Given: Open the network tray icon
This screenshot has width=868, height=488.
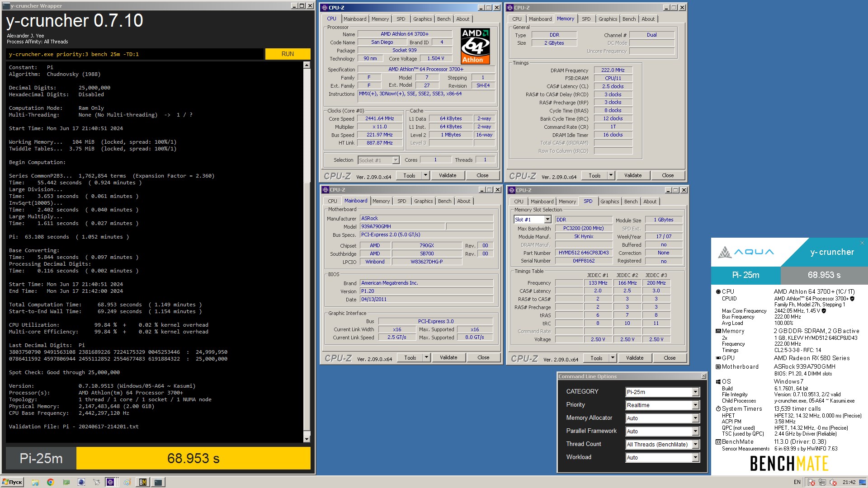Looking at the screenshot, I should pos(822,482).
